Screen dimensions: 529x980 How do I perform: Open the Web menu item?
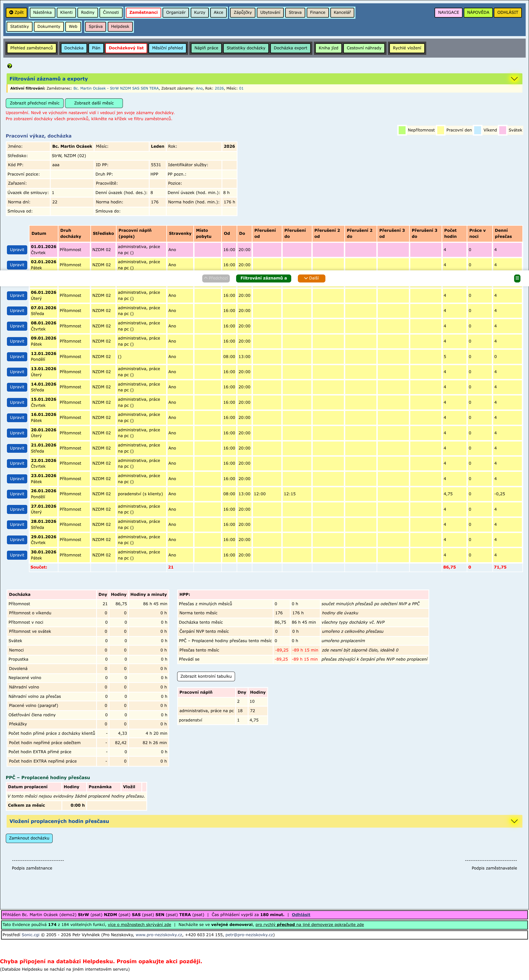[73, 27]
